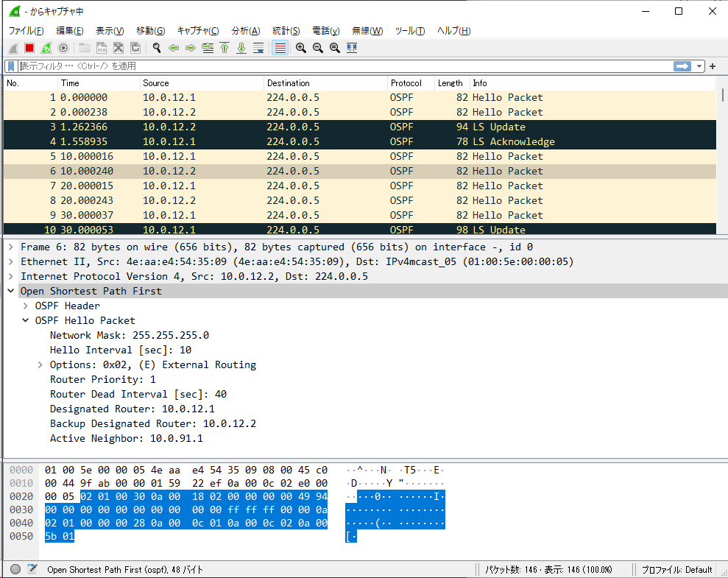
Task: Sort packets by No. column header
Action: coord(31,83)
